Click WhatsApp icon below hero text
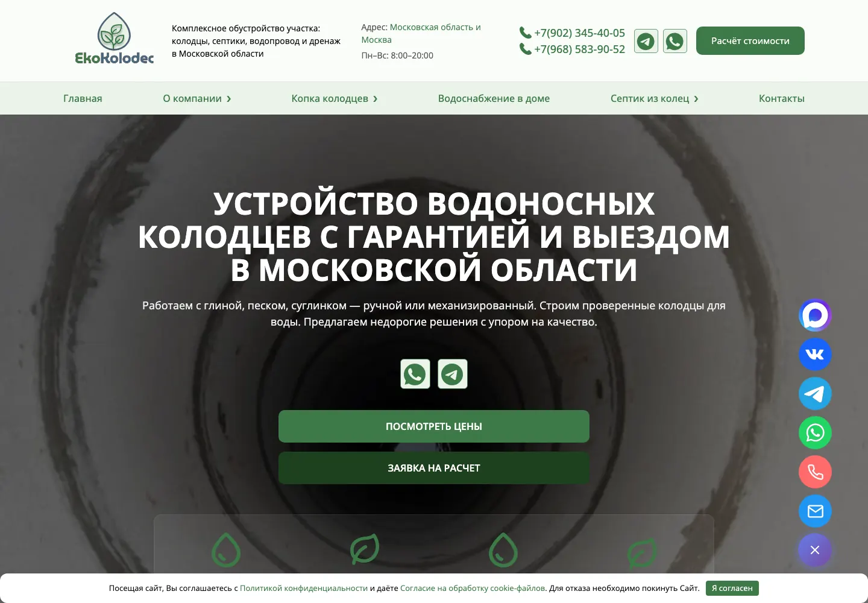This screenshot has width=868, height=603. pyautogui.click(x=415, y=374)
